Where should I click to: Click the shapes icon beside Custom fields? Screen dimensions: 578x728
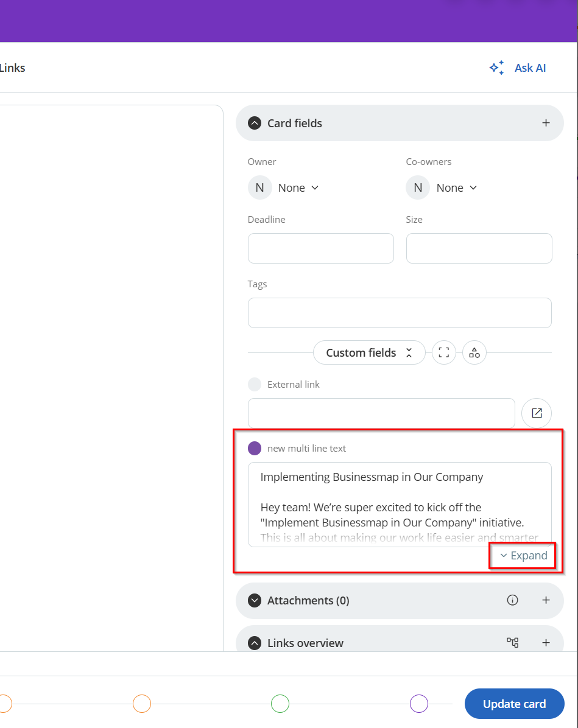474,352
